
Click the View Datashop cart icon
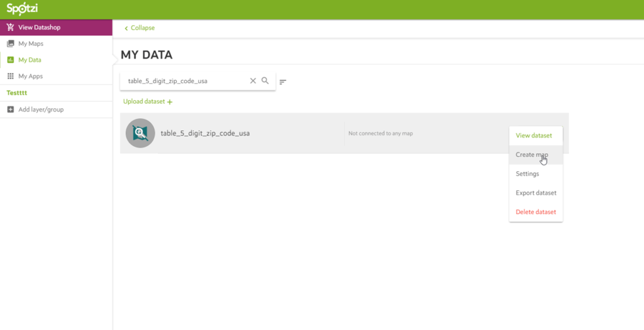[11, 28]
